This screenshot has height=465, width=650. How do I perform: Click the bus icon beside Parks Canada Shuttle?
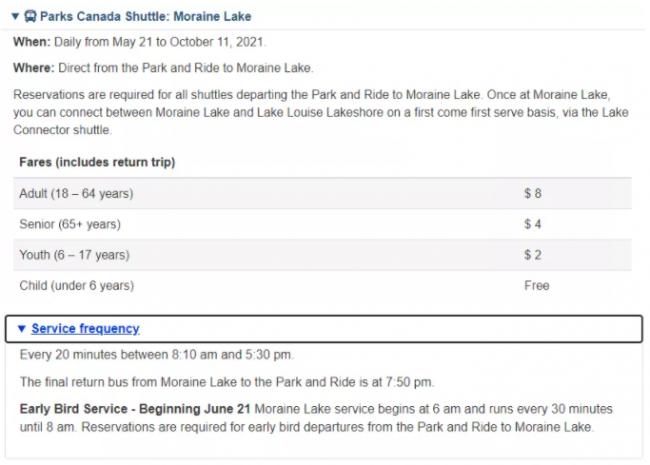(x=29, y=17)
